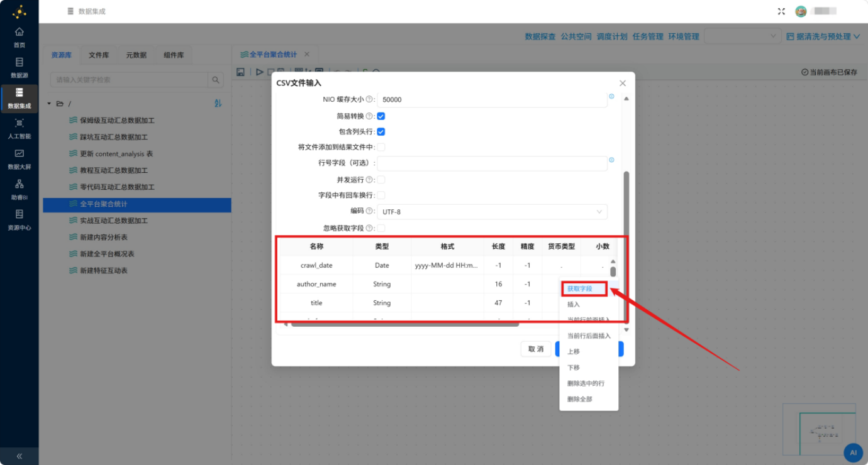Click help icon next to 并发运行
The image size is (868, 465).
[x=370, y=180]
